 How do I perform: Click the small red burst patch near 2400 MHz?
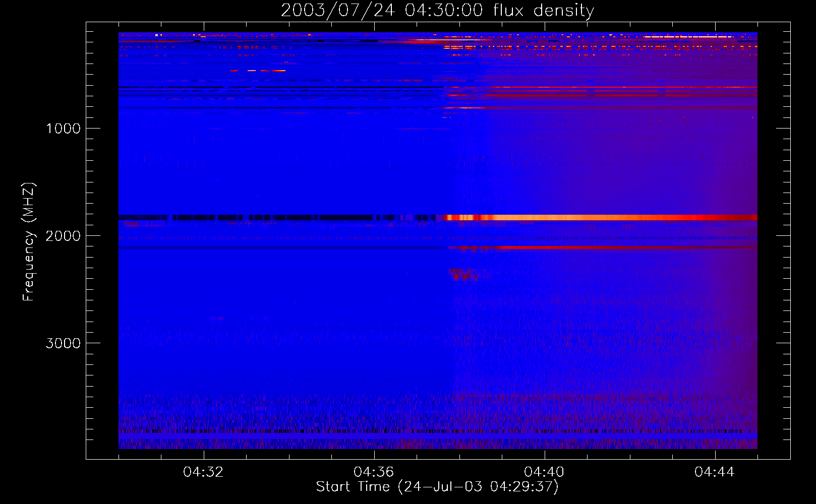coord(464,274)
